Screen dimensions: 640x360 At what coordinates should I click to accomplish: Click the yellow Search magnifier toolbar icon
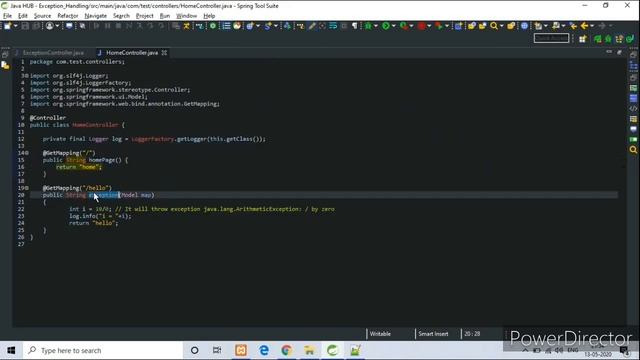[494, 26]
